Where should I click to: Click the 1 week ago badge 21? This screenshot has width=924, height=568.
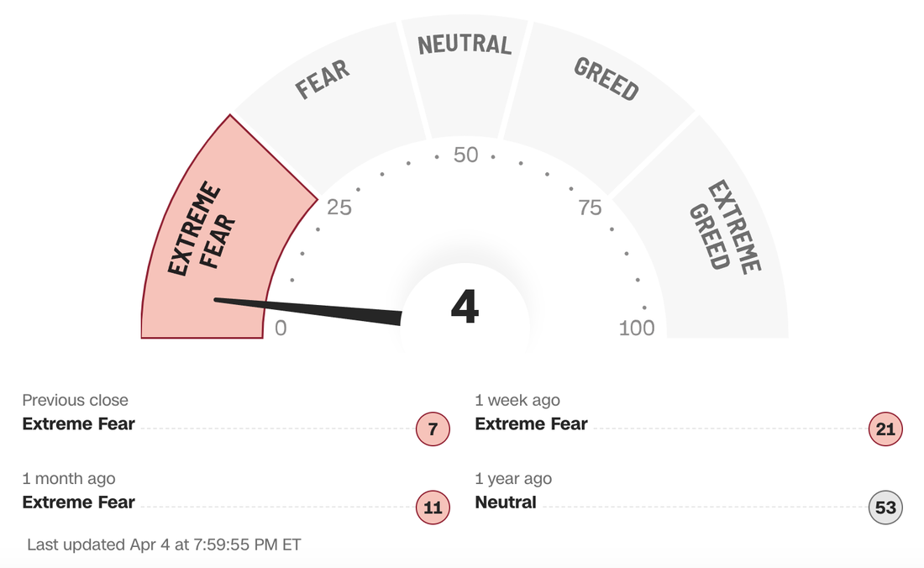point(885,429)
